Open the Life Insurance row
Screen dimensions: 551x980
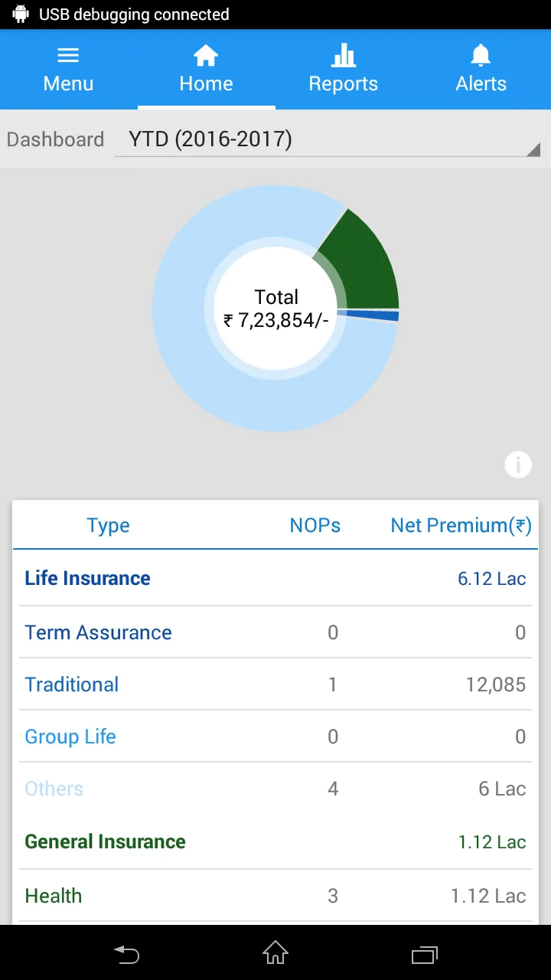(275, 579)
